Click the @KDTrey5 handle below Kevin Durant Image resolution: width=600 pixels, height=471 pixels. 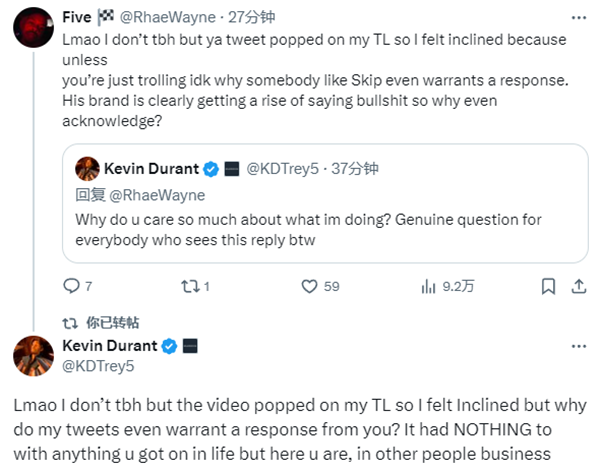click(x=98, y=365)
